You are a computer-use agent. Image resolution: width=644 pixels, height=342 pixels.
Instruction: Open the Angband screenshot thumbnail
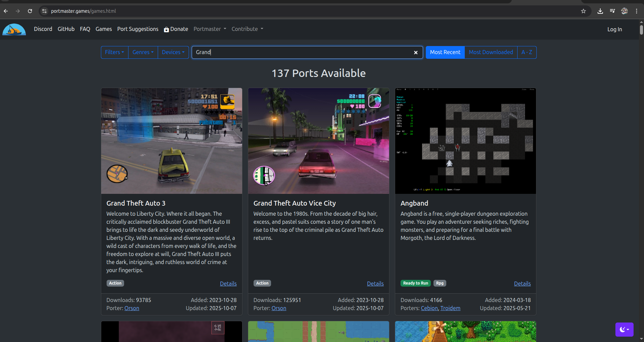pyautogui.click(x=465, y=141)
